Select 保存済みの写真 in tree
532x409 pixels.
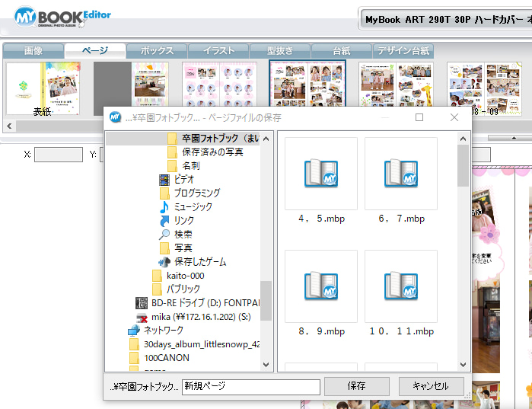click(x=212, y=152)
